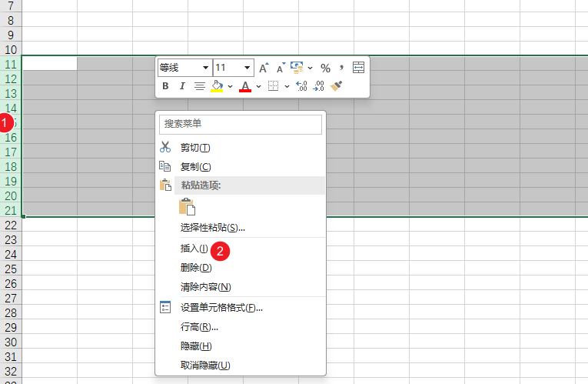Toggle bold formatting
This screenshot has width=588, height=384.
click(x=165, y=86)
